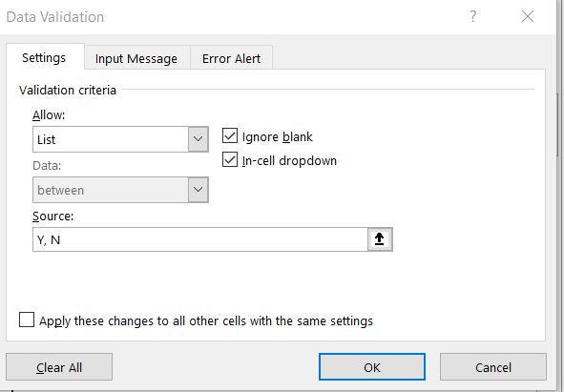Dismiss dialog with the Cancel button
This screenshot has width=564, height=392.
pos(493,367)
